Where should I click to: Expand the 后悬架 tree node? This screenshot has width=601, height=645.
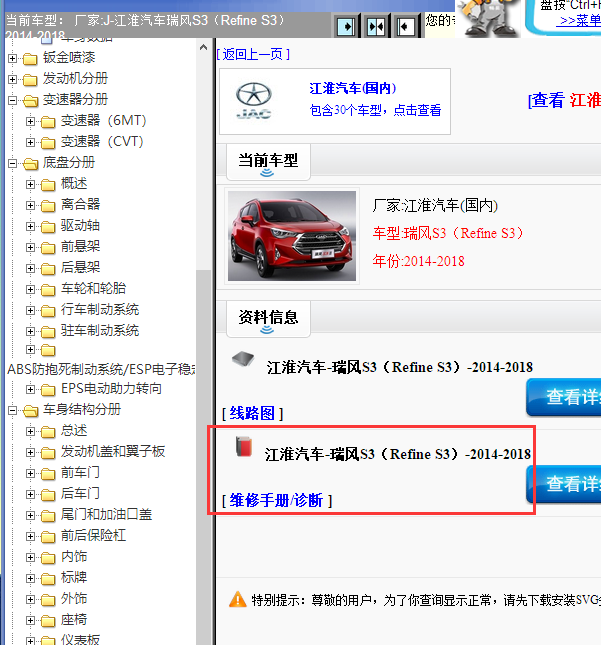click(30, 268)
